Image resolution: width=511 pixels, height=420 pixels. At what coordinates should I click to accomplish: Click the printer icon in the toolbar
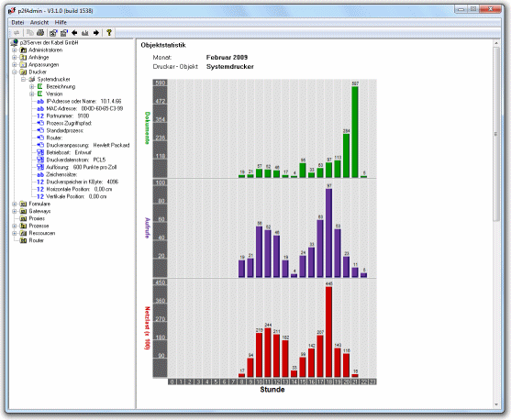pyautogui.click(x=40, y=33)
